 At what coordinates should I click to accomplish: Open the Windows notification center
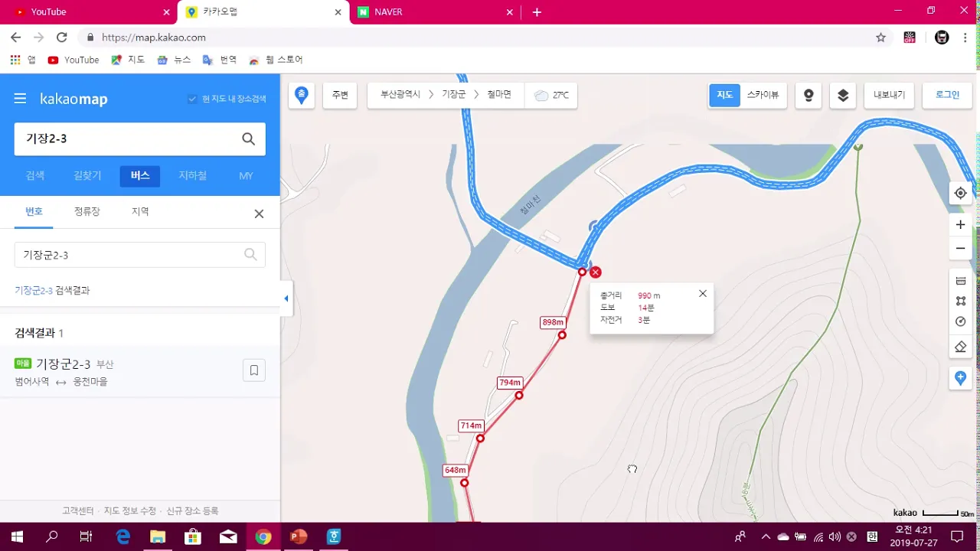point(957,536)
